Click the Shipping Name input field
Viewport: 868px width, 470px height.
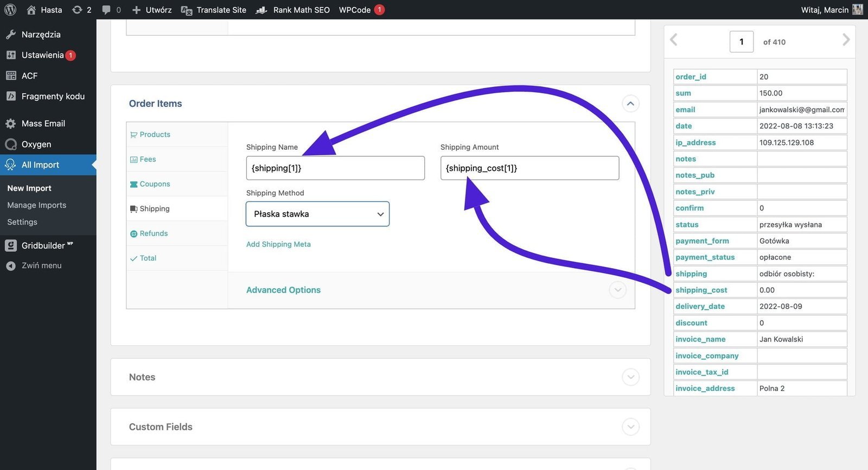click(x=335, y=168)
